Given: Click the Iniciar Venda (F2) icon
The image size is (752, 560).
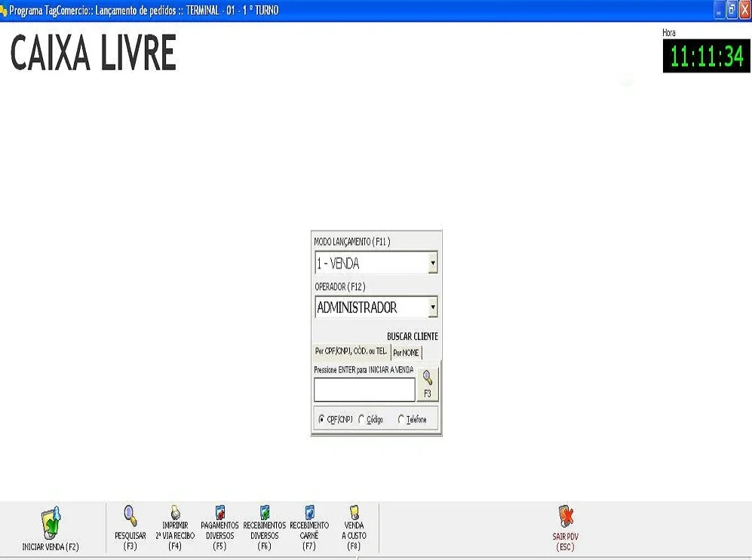Looking at the screenshot, I should pyautogui.click(x=51, y=522).
